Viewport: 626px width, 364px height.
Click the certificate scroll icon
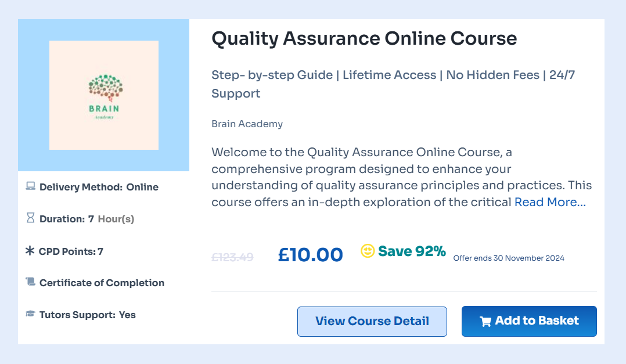31,282
